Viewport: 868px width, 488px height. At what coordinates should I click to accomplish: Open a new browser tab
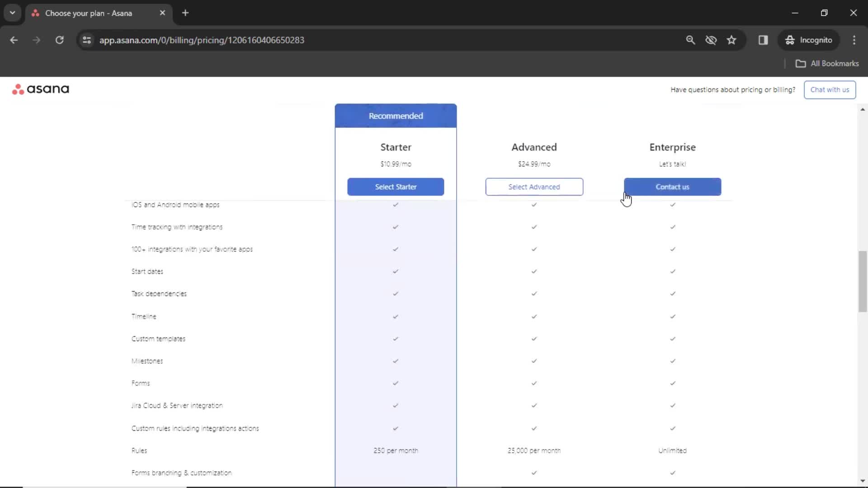point(185,13)
